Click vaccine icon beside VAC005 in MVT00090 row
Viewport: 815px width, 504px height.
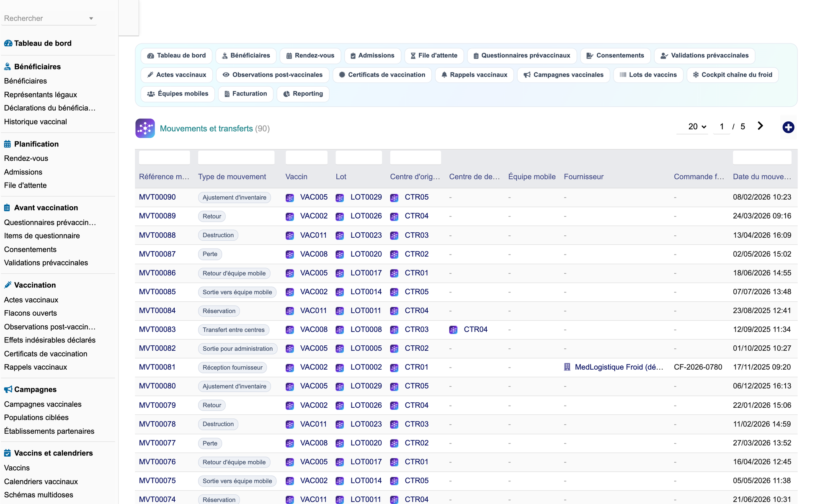tap(290, 198)
